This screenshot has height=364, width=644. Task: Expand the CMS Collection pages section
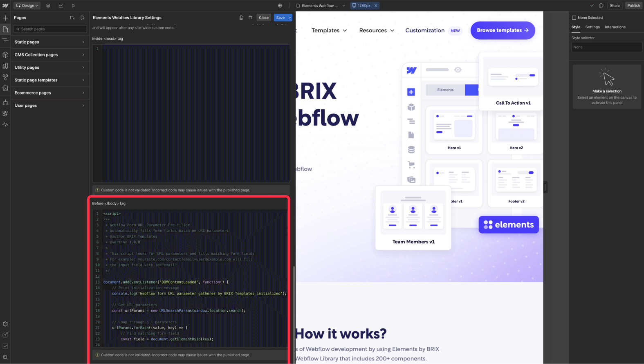click(49, 55)
